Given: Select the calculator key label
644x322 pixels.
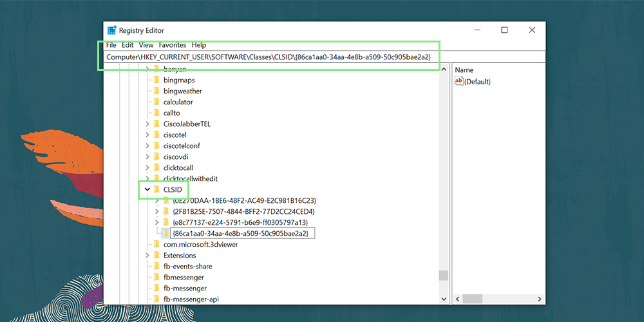Looking at the screenshot, I should (178, 102).
